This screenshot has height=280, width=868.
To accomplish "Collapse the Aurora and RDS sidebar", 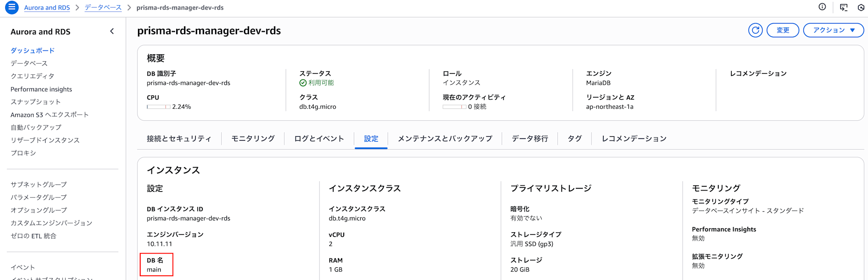I will pyautogui.click(x=112, y=31).
